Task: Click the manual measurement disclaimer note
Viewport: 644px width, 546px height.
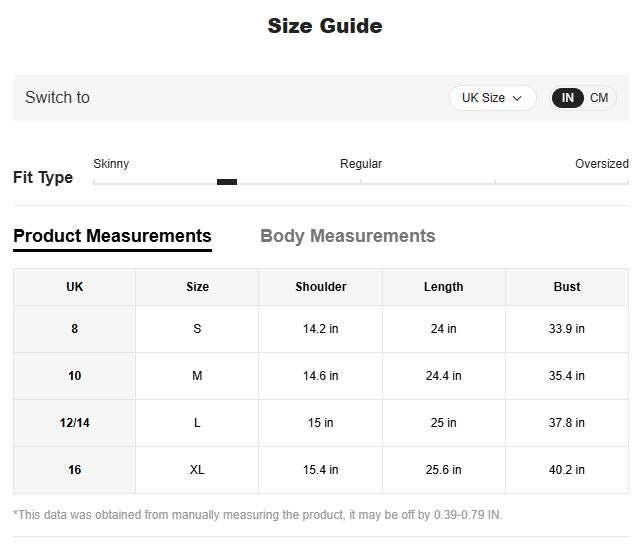Action: point(257,515)
